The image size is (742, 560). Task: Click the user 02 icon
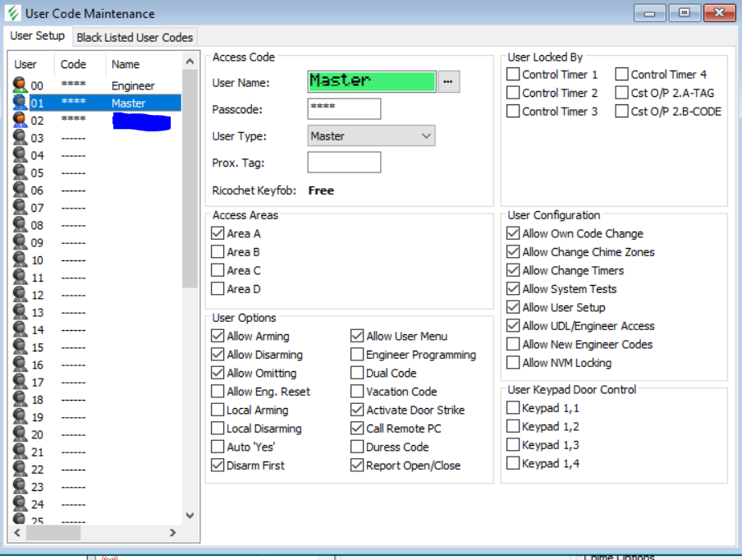[21, 120]
